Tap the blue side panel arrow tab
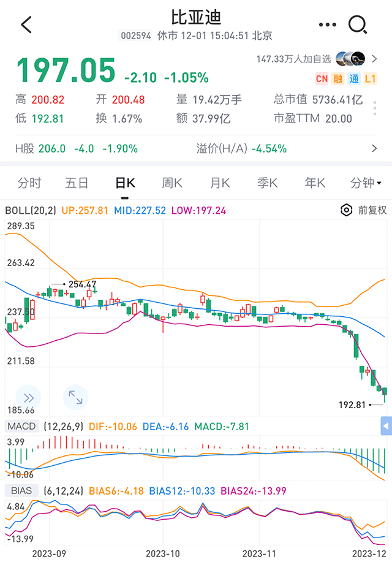 click(x=386, y=426)
